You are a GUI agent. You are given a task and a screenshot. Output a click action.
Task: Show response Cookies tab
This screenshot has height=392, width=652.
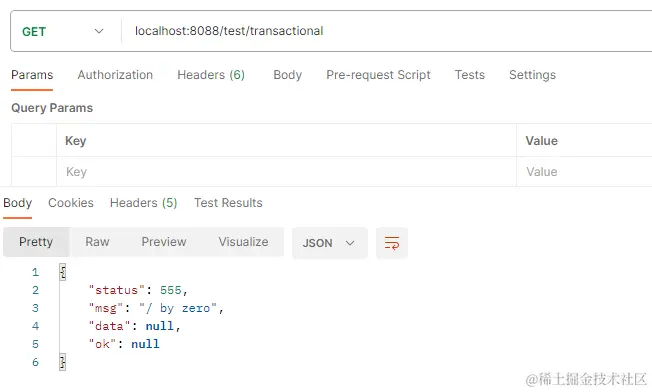point(71,203)
